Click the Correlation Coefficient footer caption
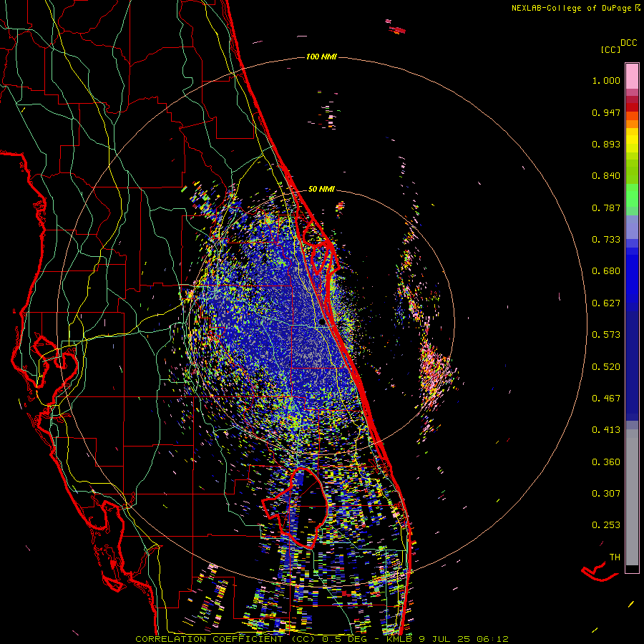 tap(322, 639)
